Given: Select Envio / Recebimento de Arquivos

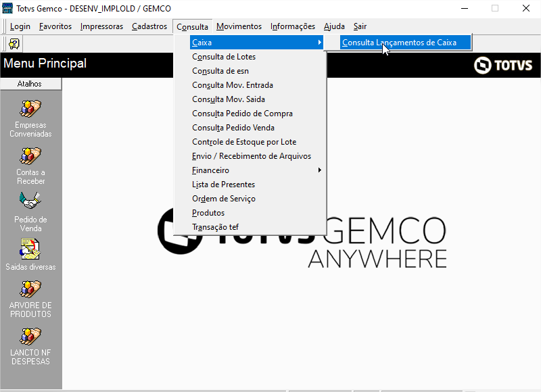Looking at the screenshot, I should tap(257, 156).
